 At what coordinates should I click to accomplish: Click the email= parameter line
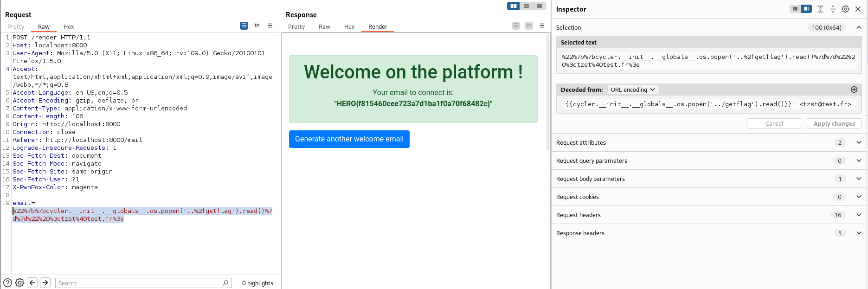coord(24,203)
